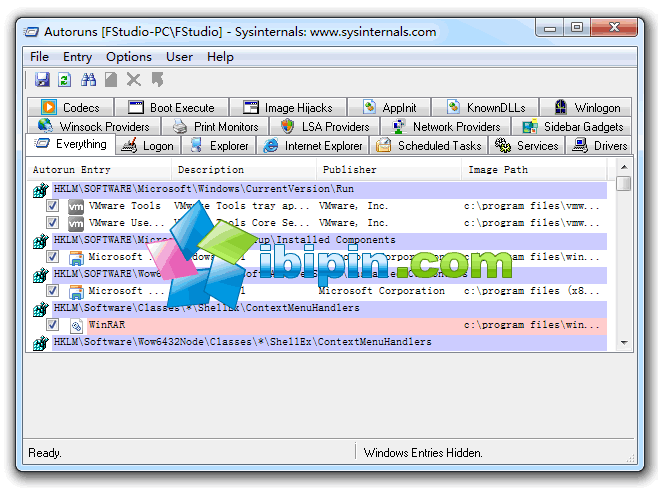The image size is (658, 492).
Task: Click registry icon beside Classes\*\ShellEx key
Action: (x=41, y=309)
